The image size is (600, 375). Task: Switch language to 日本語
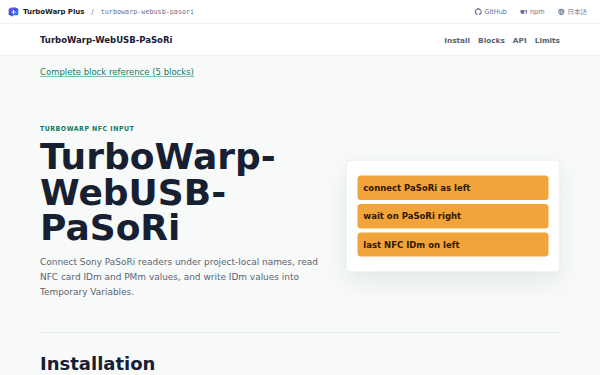572,12
